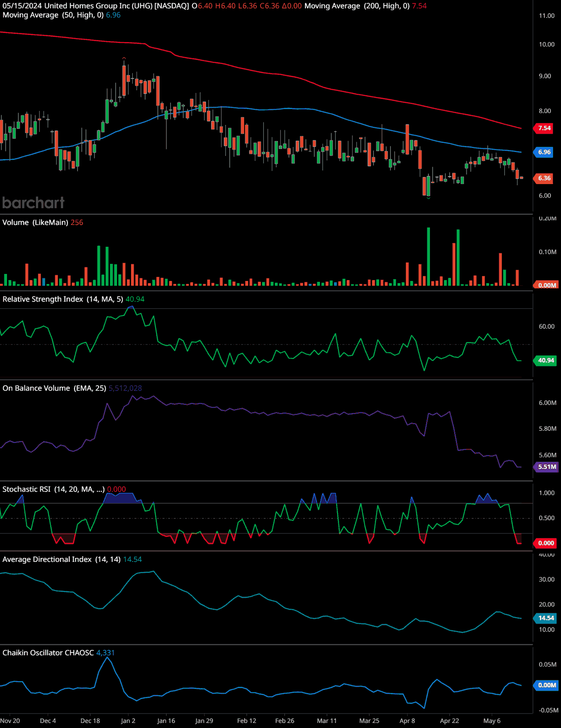Click the Nov 20 date label
The image size is (561, 728).
(x=10, y=721)
